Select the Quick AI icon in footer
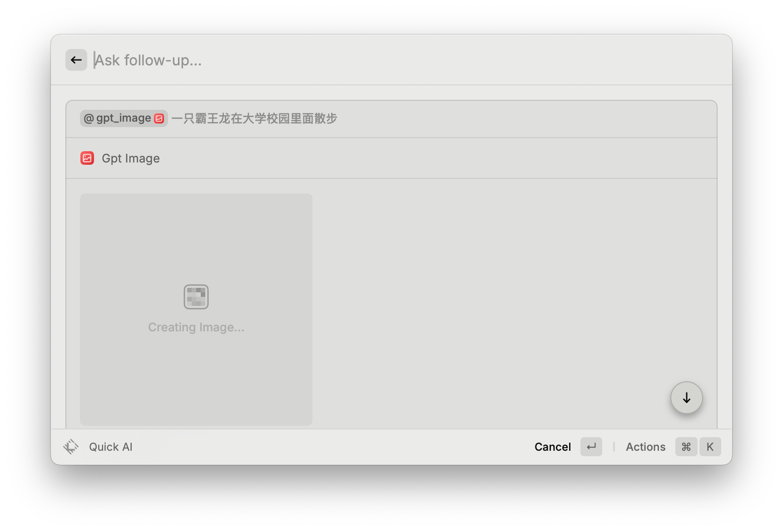This screenshot has width=783, height=532. pos(71,446)
